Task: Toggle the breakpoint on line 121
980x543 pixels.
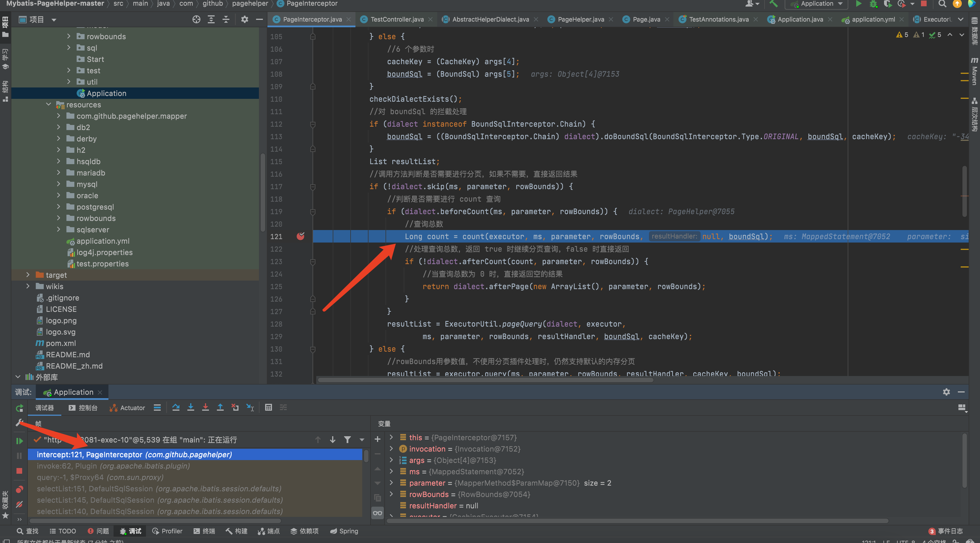Action: (301, 236)
